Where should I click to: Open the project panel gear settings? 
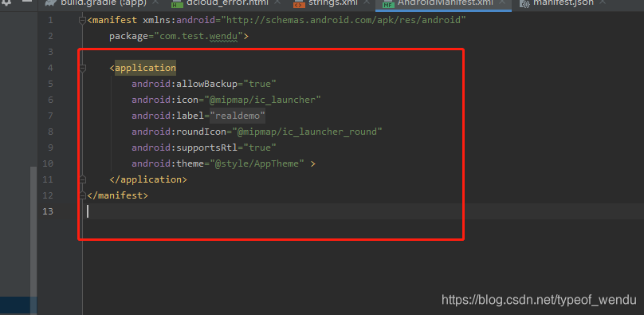[6, 2]
